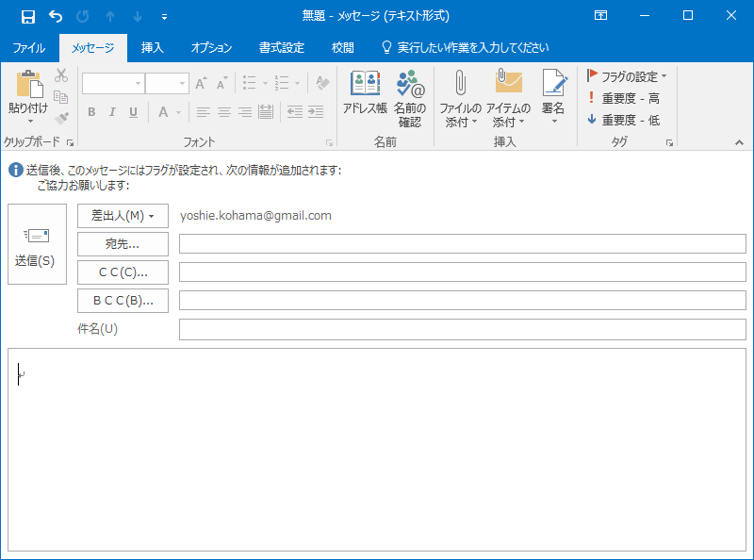
Task: Click the Save icon in the quick access toolbar
Action: tap(28, 17)
